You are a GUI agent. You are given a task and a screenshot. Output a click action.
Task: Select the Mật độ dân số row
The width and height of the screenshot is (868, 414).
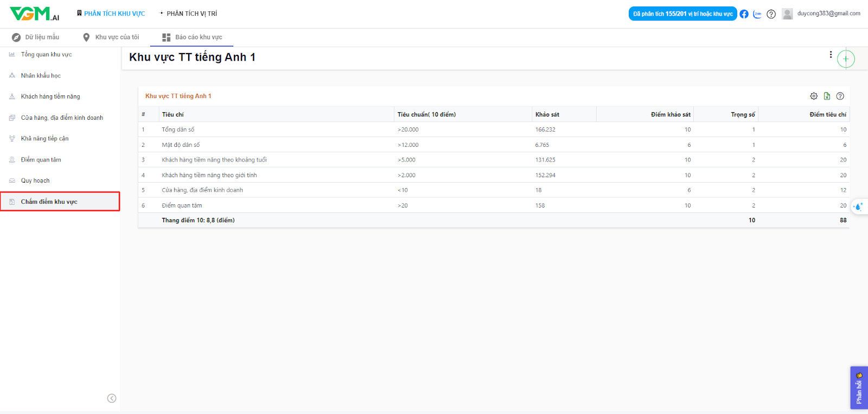tap(494, 145)
